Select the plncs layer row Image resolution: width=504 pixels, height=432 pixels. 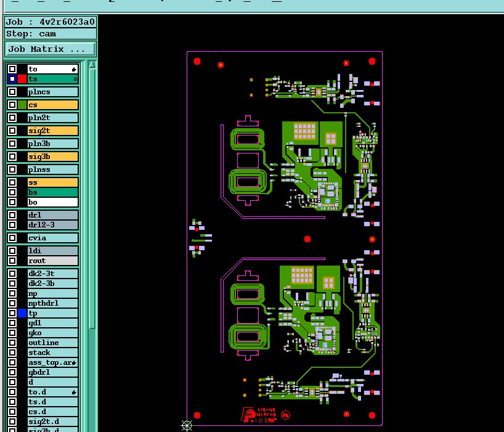(x=53, y=92)
